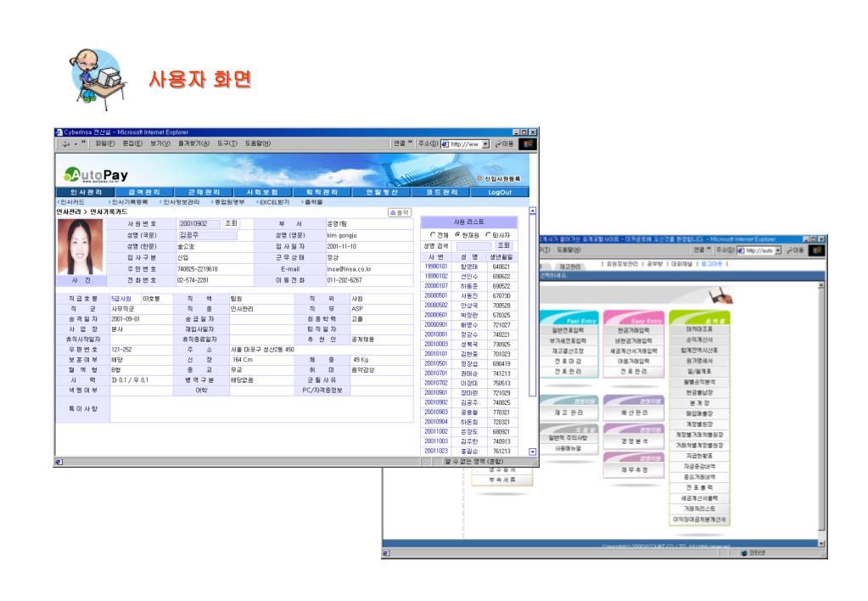The width and height of the screenshot is (868, 601).
Task: Click the 5급사원 grade link
Action: pyautogui.click(x=121, y=299)
